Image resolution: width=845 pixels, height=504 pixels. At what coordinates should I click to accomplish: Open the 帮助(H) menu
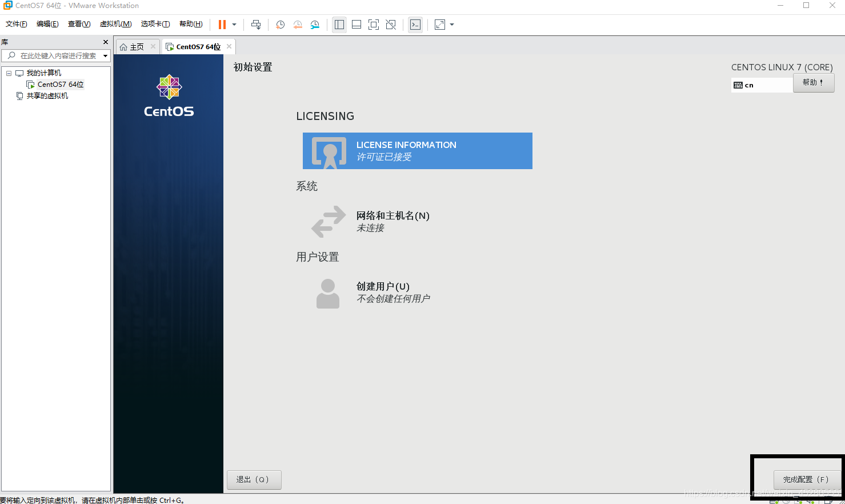click(191, 24)
